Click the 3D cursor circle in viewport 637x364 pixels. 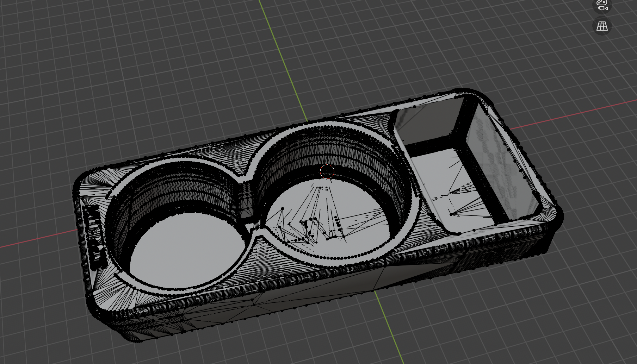click(x=327, y=172)
